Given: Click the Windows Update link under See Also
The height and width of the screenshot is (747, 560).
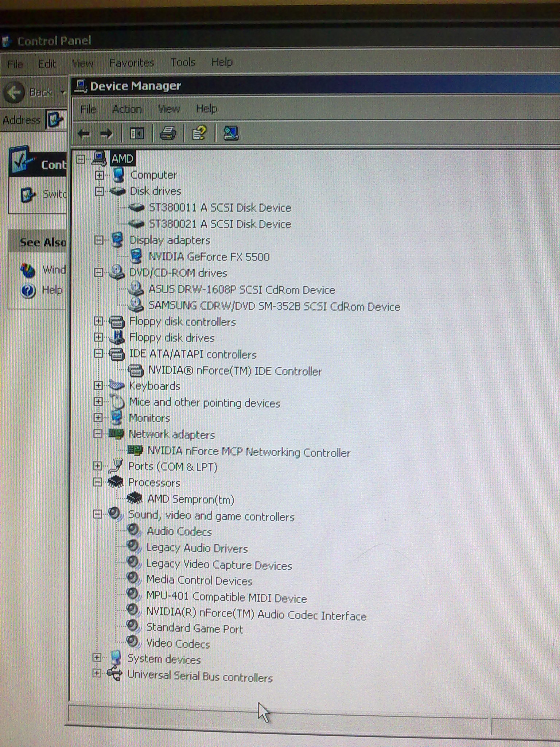Looking at the screenshot, I should click(x=54, y=270).
